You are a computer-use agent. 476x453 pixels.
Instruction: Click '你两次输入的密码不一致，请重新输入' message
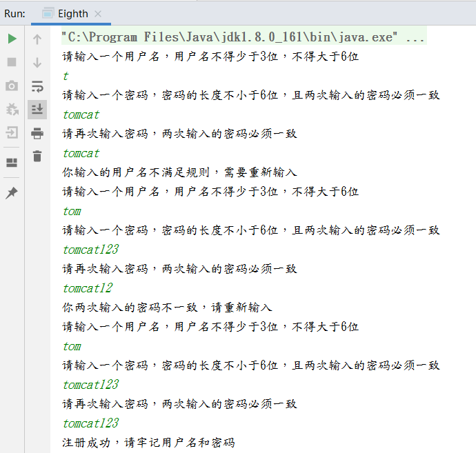(x=167, y=308)
